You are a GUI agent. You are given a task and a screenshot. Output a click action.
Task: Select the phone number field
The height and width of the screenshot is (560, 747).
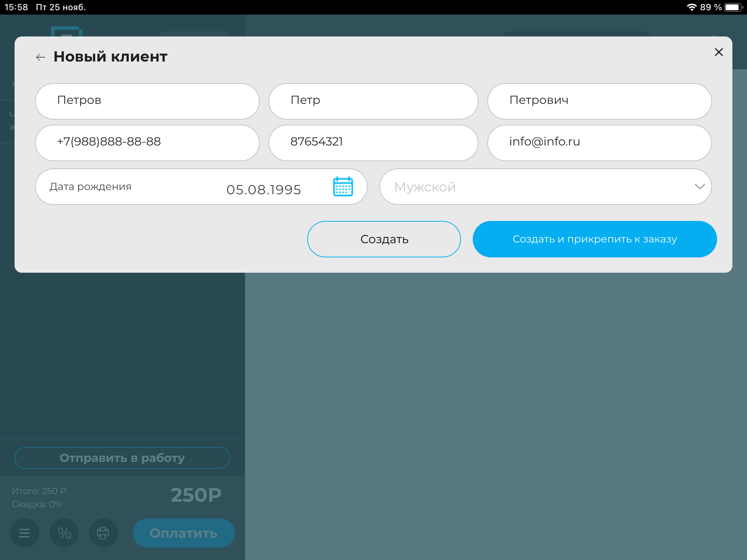pyautogui.click(x=147, y=143)
